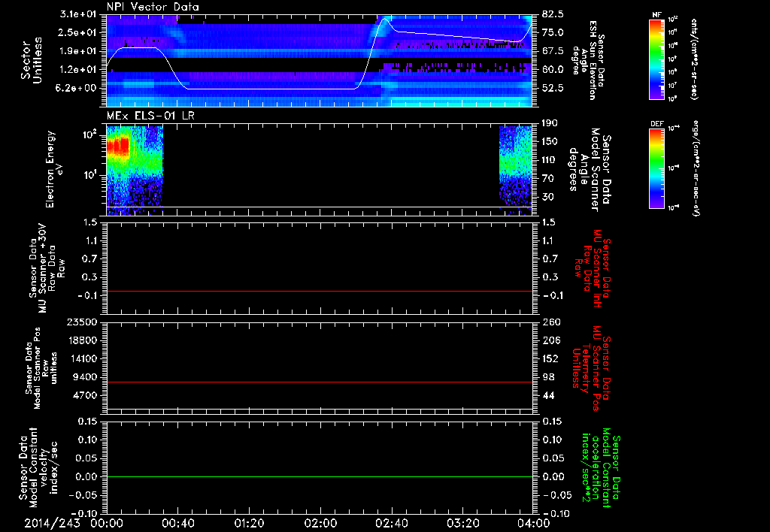Click the '2014/243' date label
The height and width of the screenshot is (532, 770).
tap(53, 523)
